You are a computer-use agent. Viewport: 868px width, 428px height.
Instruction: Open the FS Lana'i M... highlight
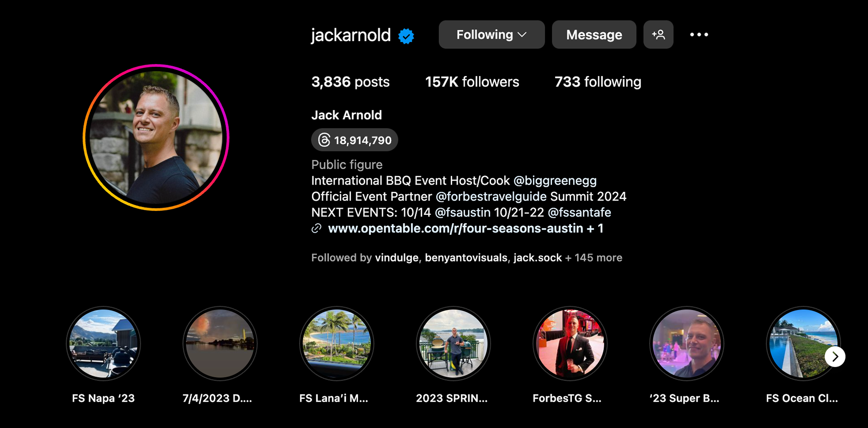point(337,344)
